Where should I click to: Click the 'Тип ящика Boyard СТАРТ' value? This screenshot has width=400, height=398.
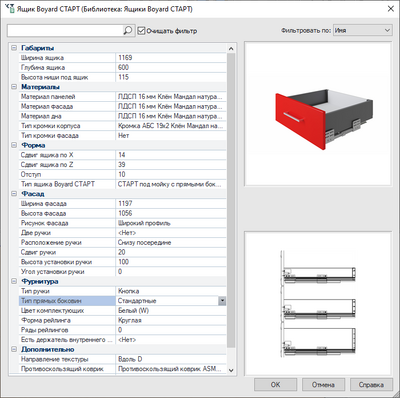click(x=171, y=184)
